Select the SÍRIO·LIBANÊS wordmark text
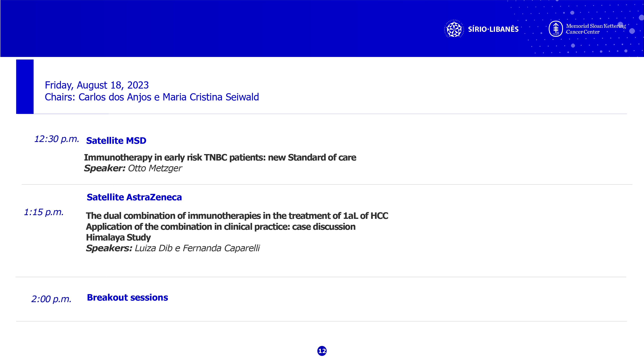This screenshot has width=644, height=362. point(493,29)
